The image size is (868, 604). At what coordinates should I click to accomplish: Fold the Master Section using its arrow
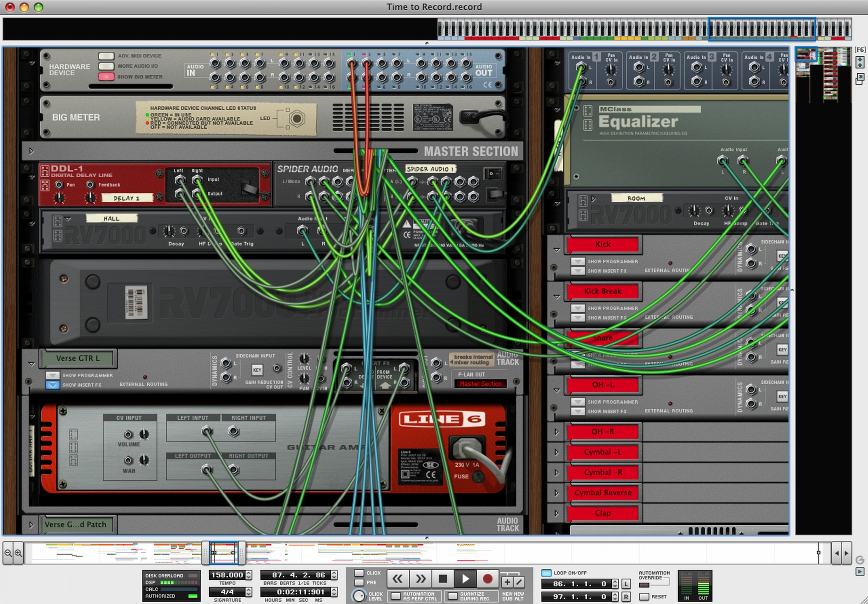(x=31, y=151)
